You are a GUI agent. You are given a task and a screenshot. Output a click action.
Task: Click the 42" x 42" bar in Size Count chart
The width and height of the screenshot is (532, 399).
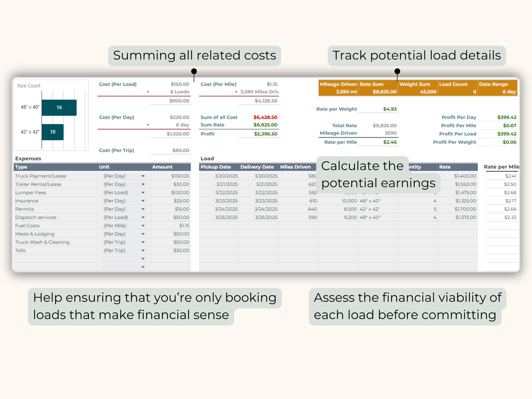tap(53, 131)
